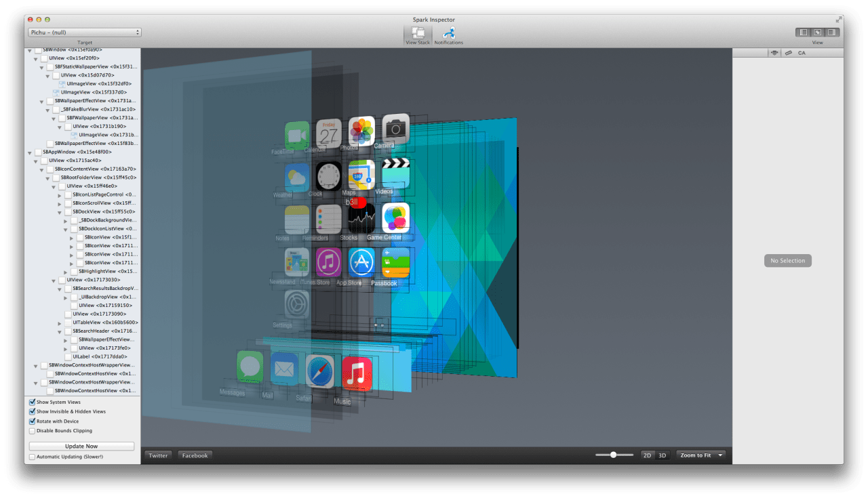Open the Pichu target dropdown
This screenshot has width=868, height=498.
click(x=85, y=32)
